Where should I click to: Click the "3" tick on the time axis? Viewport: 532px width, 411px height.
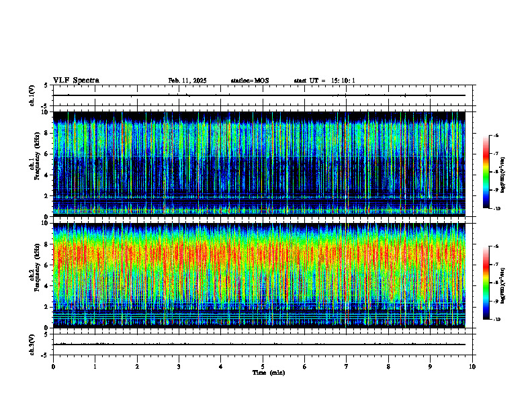pyautogui.click(x=179, y=367)
